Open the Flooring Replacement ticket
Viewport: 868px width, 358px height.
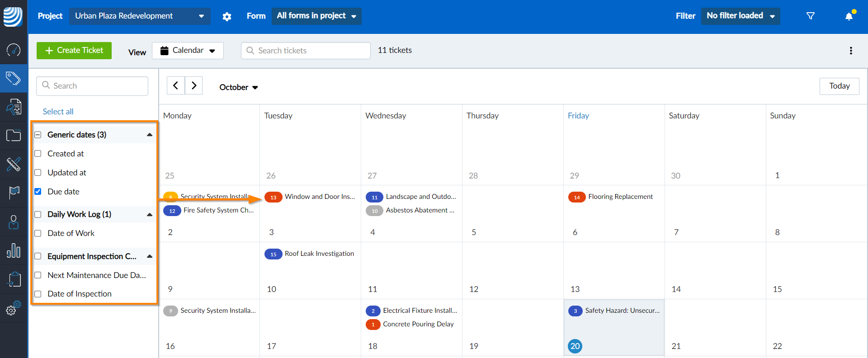pos(620,197)
